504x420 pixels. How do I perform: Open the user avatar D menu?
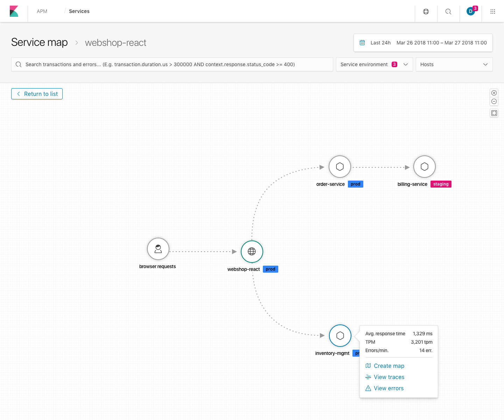coord(470,12)
